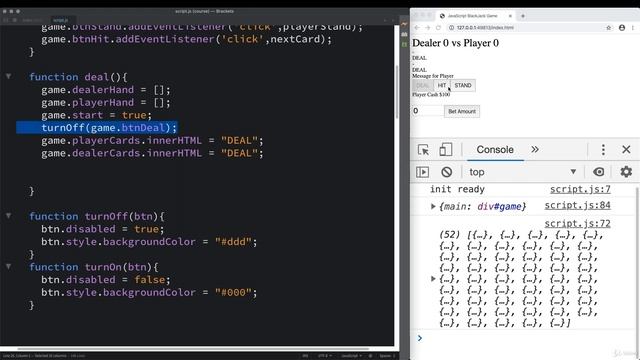Click the 'Message for Player' text
This screenshot has width=640, height=360.
(x=433, y=76)
